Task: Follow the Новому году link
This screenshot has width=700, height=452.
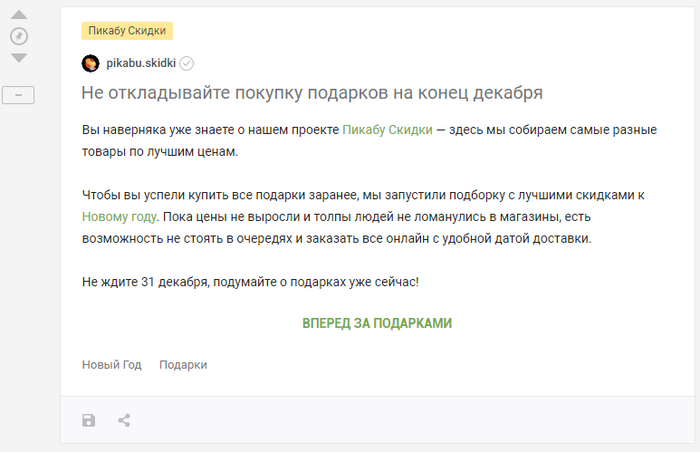Action: 119,217
